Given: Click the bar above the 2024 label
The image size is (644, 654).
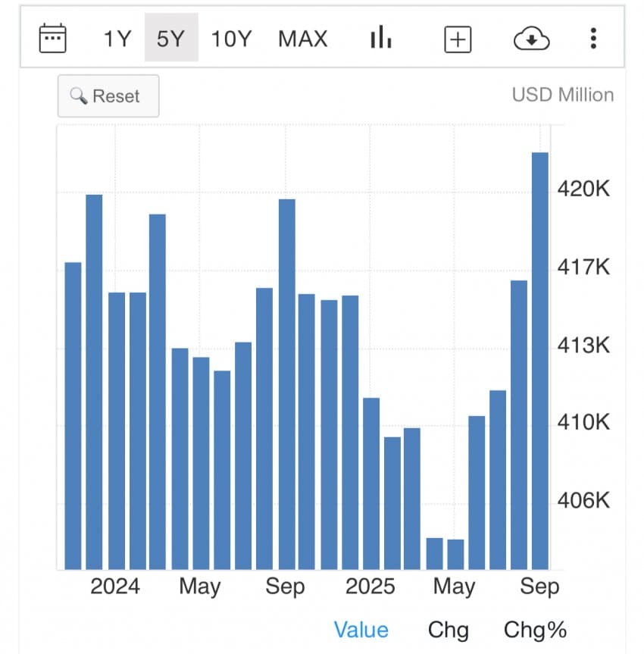Looking at the screenshot, I should pos(117,430).
